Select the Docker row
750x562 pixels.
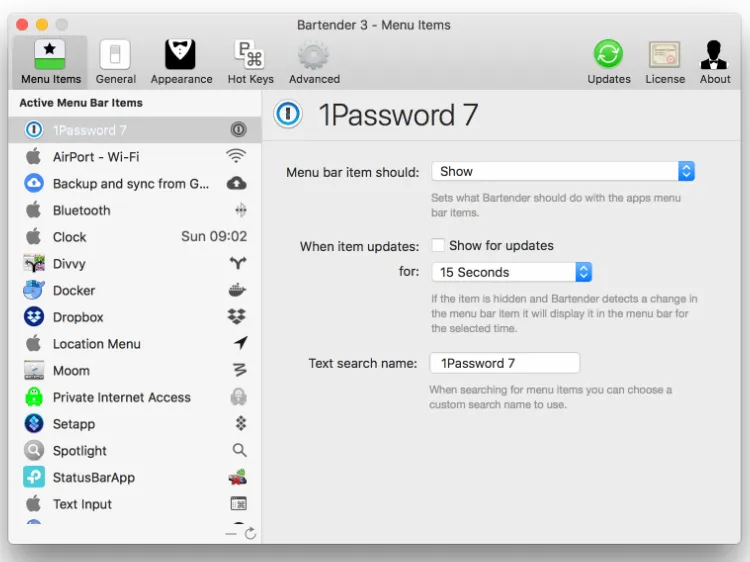(135, 290)
